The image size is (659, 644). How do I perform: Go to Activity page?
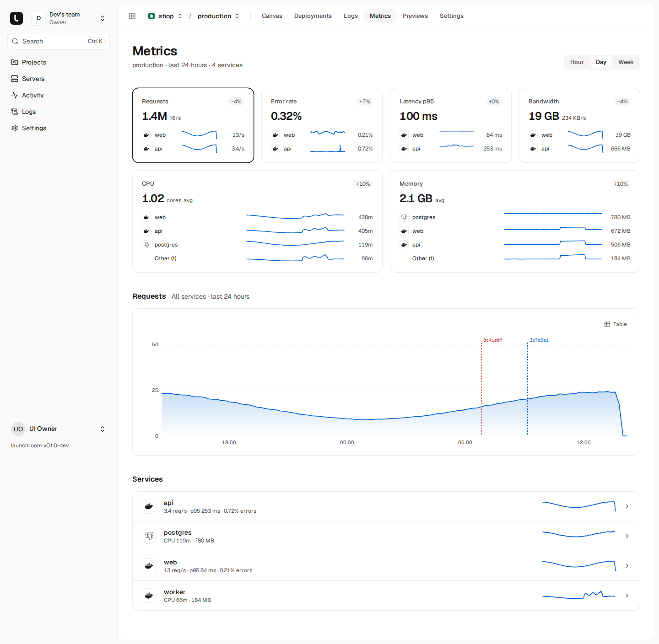[x=59, y=95]
